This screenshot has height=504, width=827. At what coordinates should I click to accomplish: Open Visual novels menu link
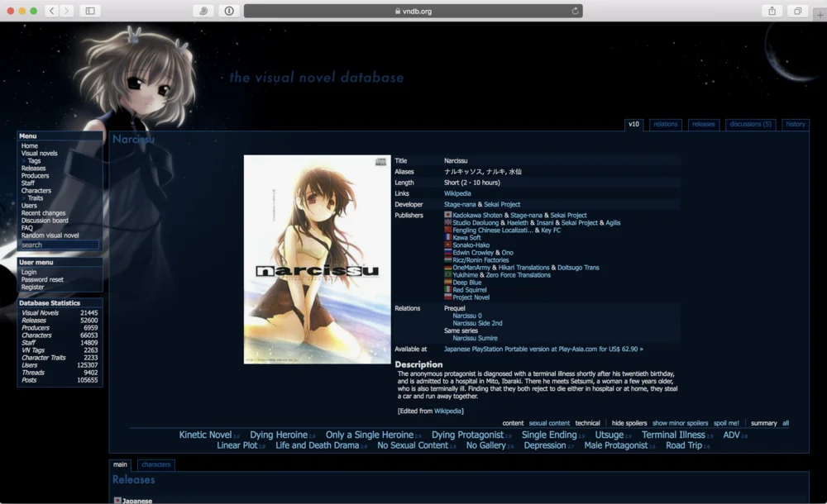tap(40, 153)
